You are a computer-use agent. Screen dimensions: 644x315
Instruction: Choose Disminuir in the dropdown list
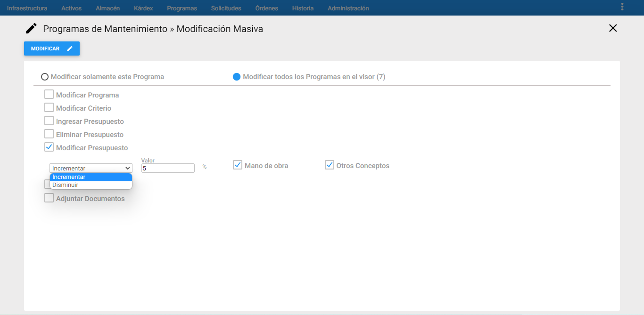click(91, 185)
